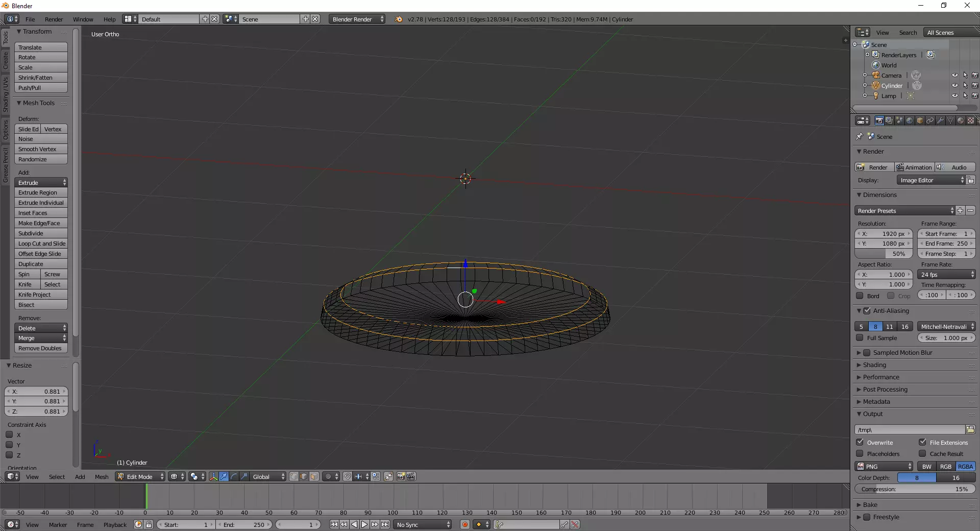Click the Material properties tab icon
Image resolution: width=980 pixels, height=531 pixels.
coord(961,121)
